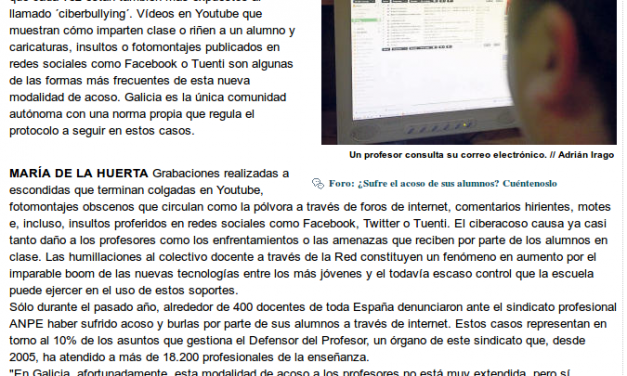The height and width of the screenshot is (376, 627).
Task: Click the line 'modalidad de acoso. Galicia es la única'
Action: tap(148, 98)
